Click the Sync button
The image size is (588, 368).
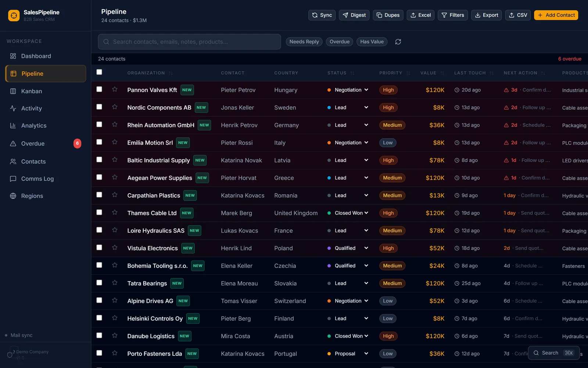tap(322, 15)
